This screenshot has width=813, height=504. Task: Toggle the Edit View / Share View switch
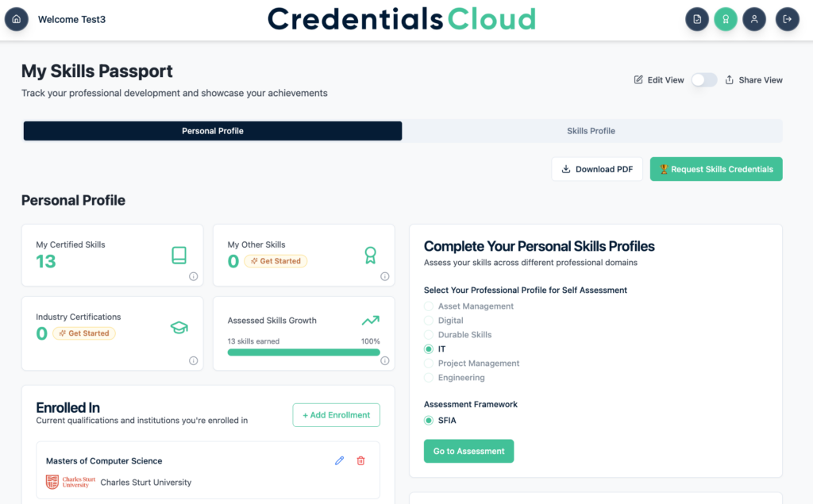click(704, 80)
